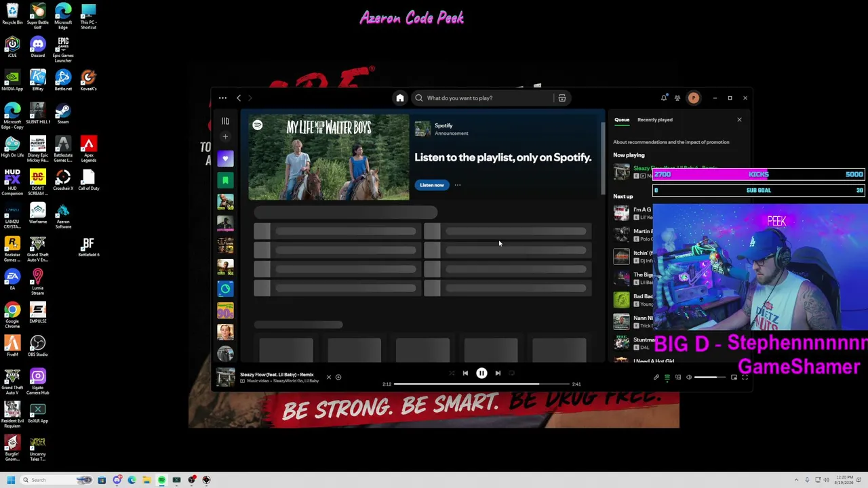Go to Spotify Home

tap(400, 98)
